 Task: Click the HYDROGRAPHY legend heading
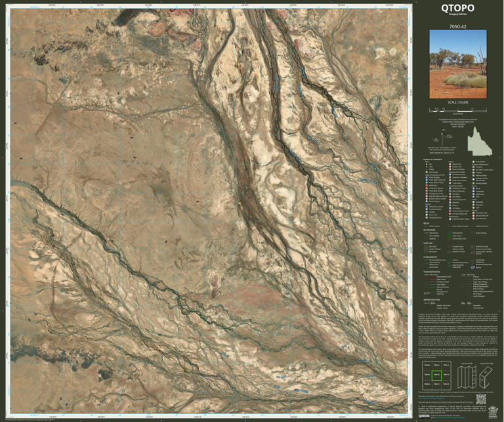point(430,257)
